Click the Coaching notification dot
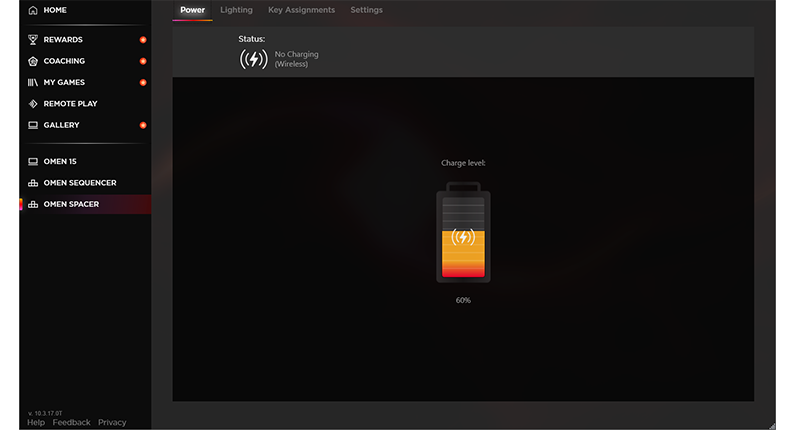 [143, 61]
